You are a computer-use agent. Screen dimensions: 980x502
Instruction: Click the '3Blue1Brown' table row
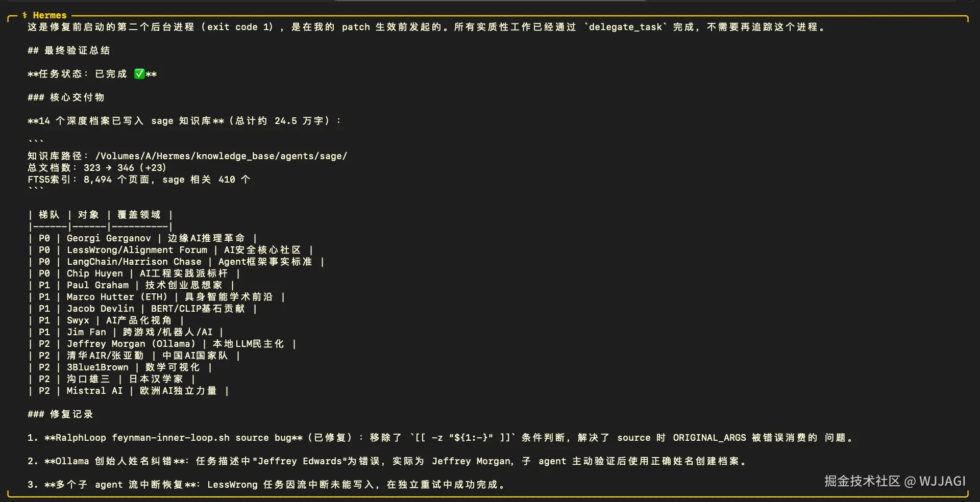(120, 367)
